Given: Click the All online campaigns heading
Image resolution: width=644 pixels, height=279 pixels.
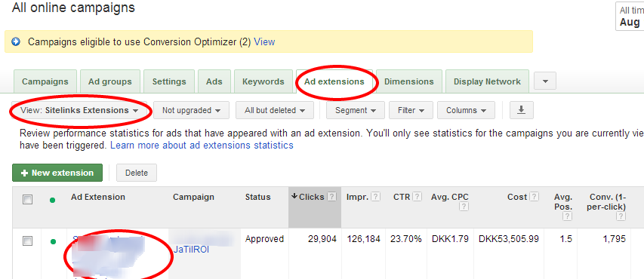Looking at the screenshot, I should 73,7.
